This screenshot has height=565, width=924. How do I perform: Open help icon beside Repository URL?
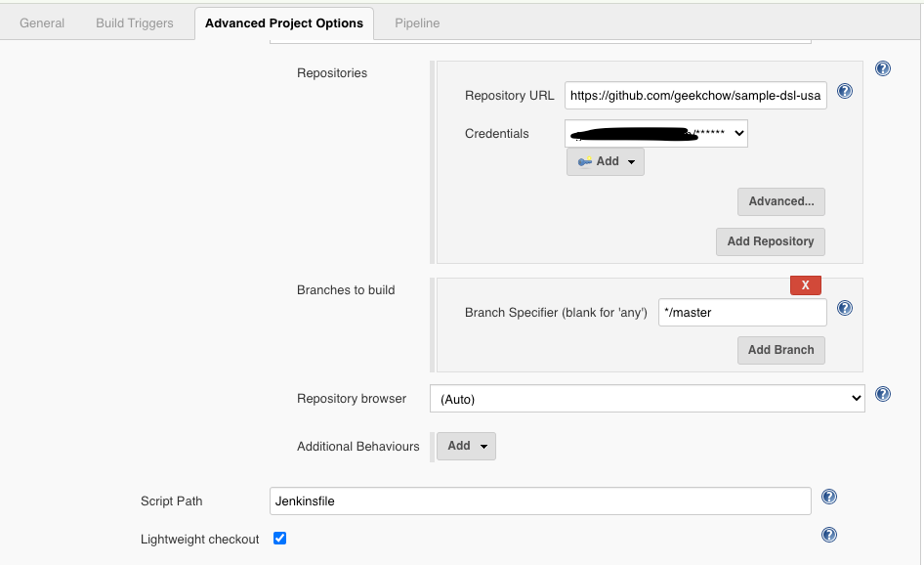(x=845, y=91)
